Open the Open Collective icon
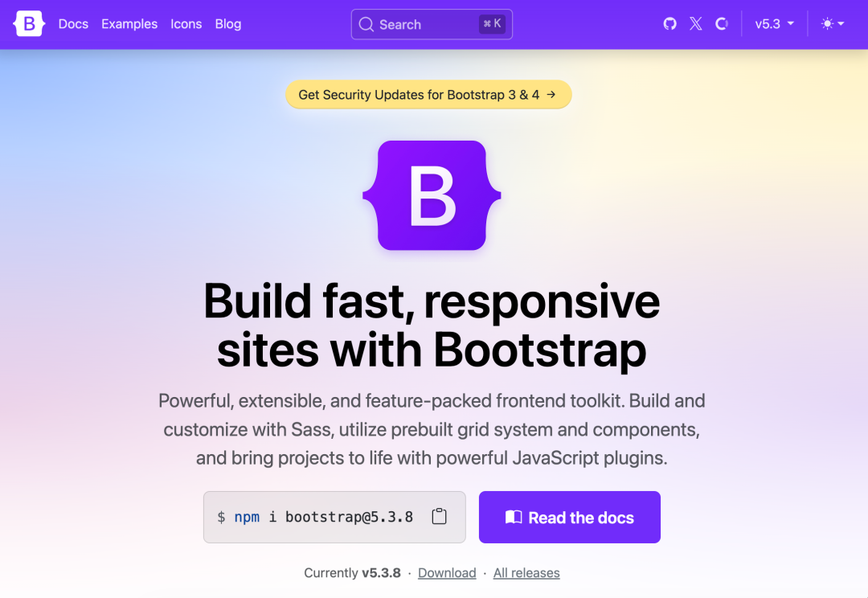868x598 pixels. [x=722, y=24]
